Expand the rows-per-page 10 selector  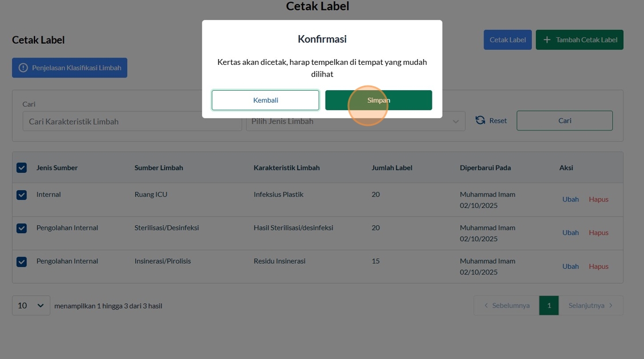click(x=31, y=306)
